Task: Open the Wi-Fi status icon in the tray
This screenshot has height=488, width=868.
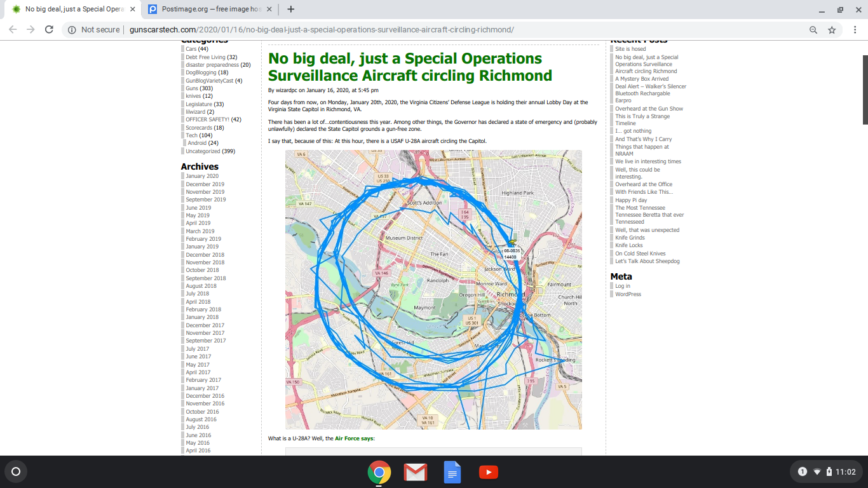Action: point(817,471)
